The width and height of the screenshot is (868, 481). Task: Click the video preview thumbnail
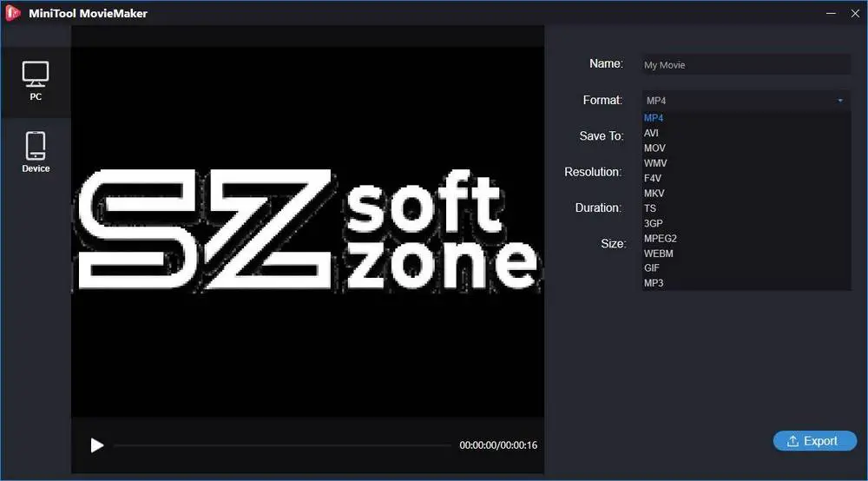click(x=307, y=231)
